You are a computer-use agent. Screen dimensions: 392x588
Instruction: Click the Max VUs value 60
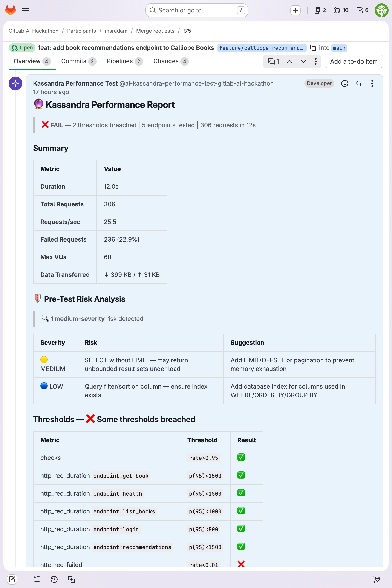click(107, 257)
